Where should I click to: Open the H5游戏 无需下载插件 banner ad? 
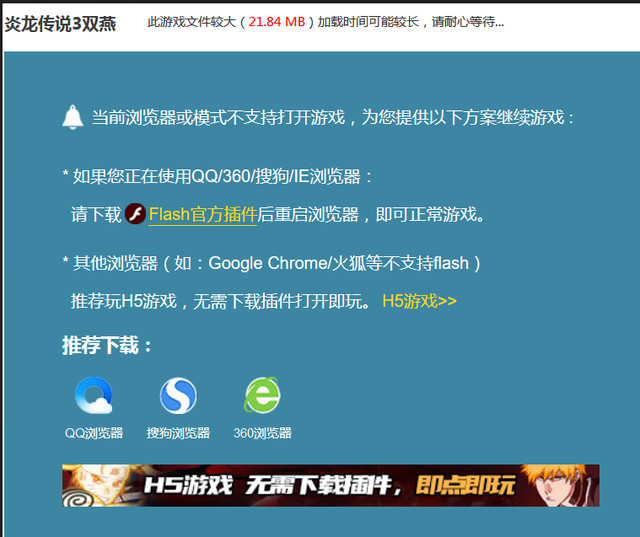331,486
